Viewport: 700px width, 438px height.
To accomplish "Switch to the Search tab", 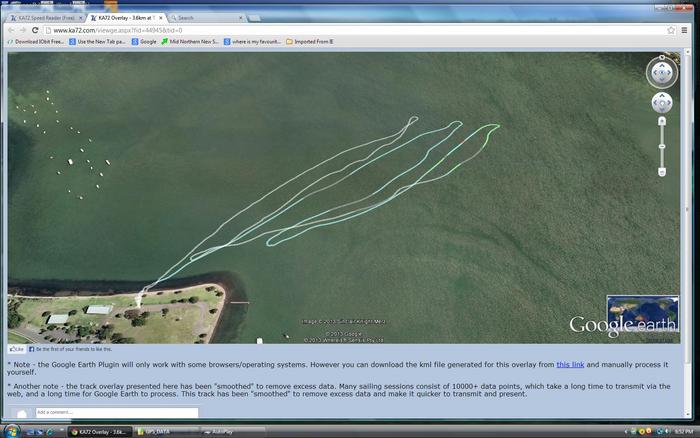I will [200, 17].
